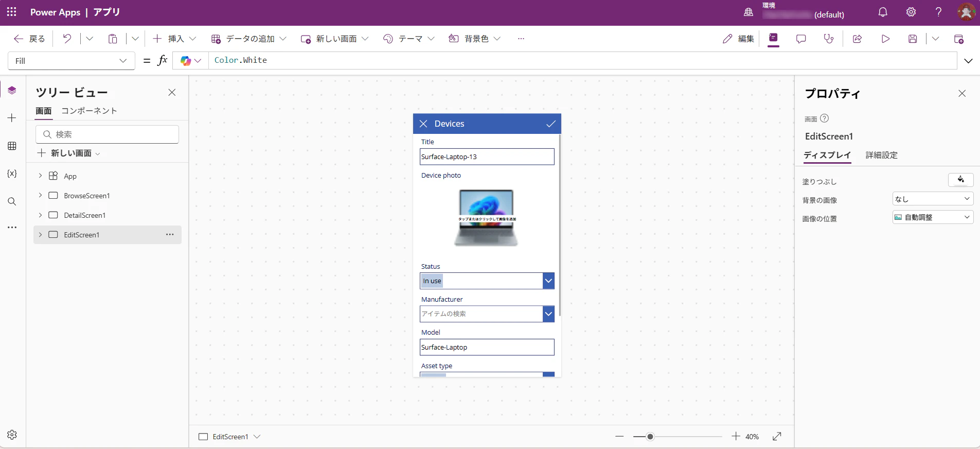Open the settings gear in header

coord(911,12)
